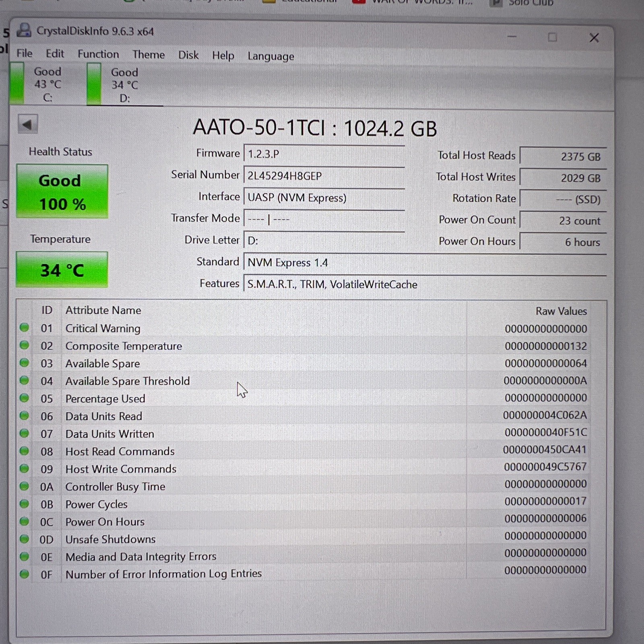The image size is (644, 644).
Task: Click Power On Hours value 6 hours
Action: (x=563, y=242)
